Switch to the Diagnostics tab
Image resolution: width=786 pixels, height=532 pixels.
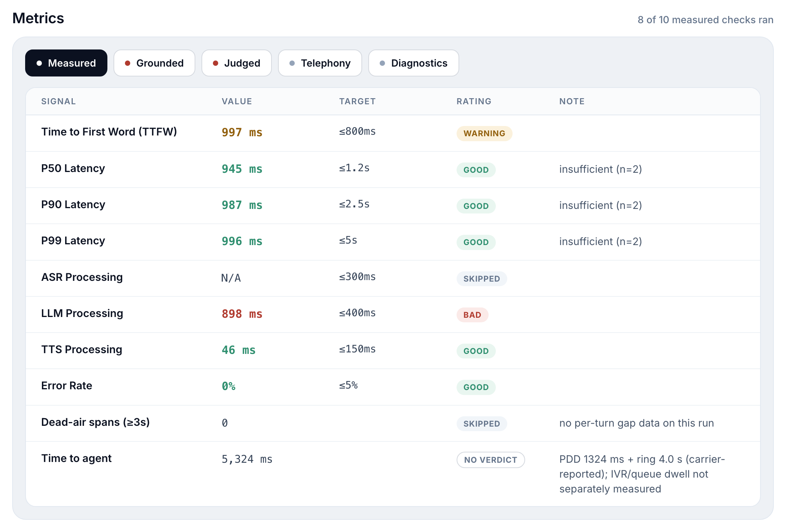[414, 63]
